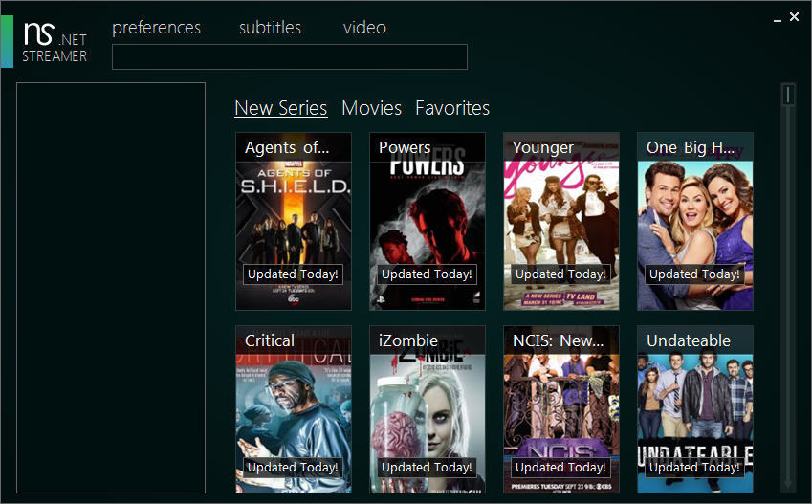Viewport: 812px width, 504px height.
Task: Click Updated Today! badge on Undateable
Action: (x=694, y=468)
